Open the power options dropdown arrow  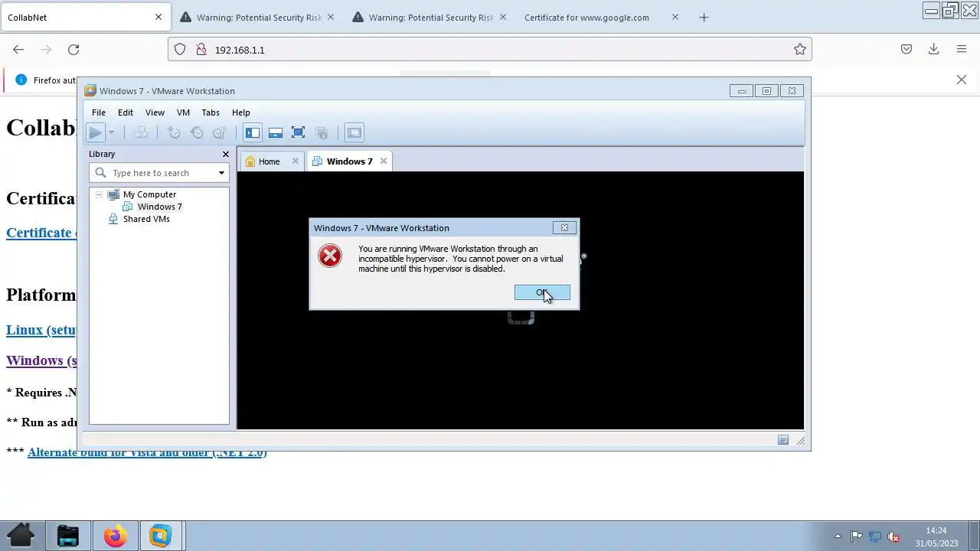click(111, 133)
